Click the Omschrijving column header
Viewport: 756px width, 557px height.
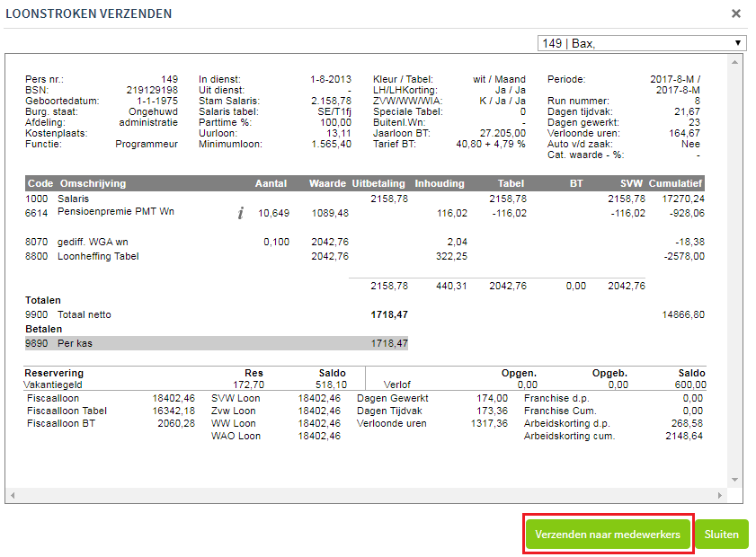point(93,183)
